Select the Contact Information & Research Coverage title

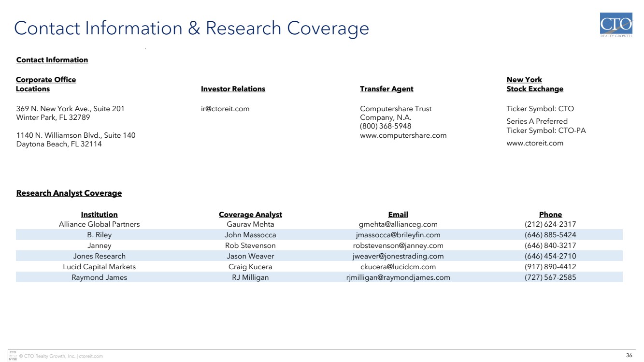pyautogui.click(x=191, y=28)
